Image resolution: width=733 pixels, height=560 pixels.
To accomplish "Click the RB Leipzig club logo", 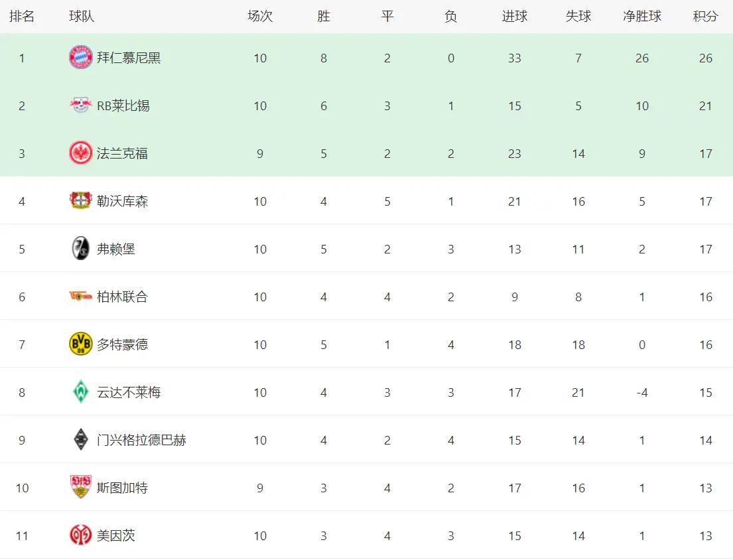I will point(80,105).
